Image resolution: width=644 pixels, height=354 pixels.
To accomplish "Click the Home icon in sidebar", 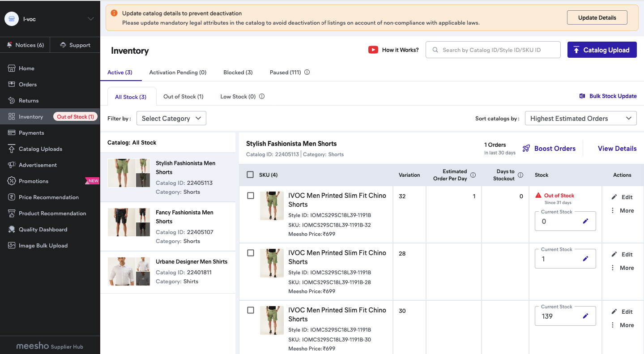I will (12, 68).
